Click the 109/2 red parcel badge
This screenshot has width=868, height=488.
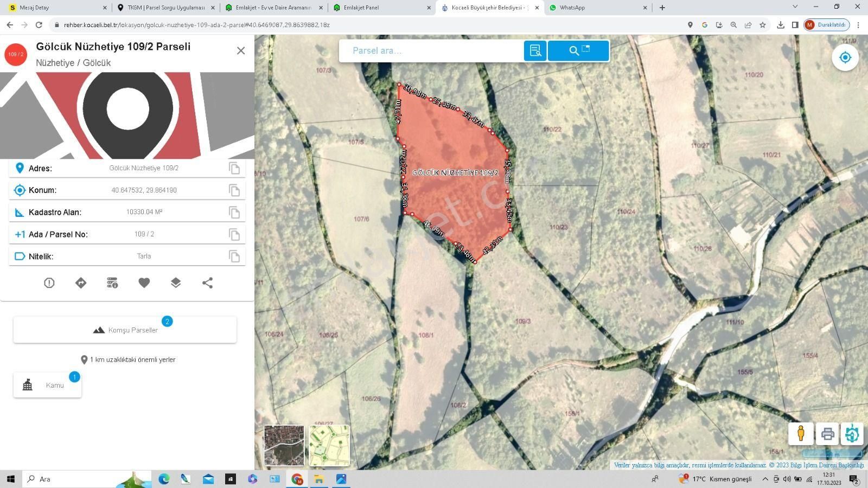coord(16,55)
